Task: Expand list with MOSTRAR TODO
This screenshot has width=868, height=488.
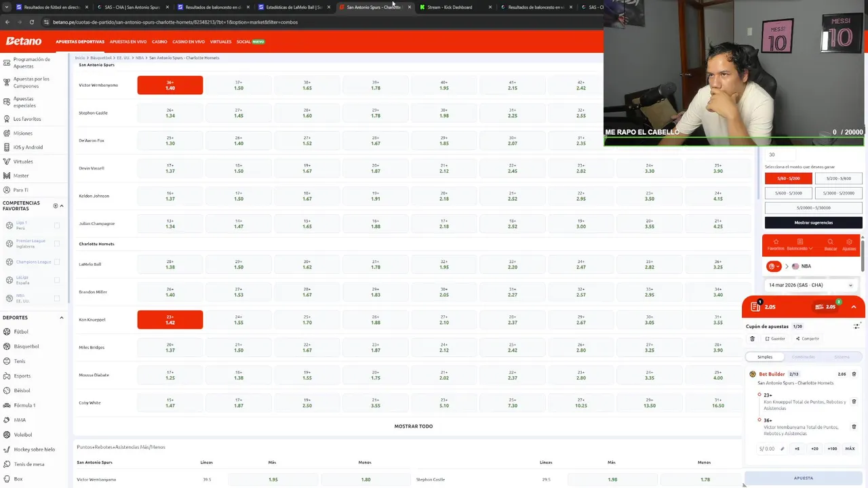Action: click(x=413, y=426)
